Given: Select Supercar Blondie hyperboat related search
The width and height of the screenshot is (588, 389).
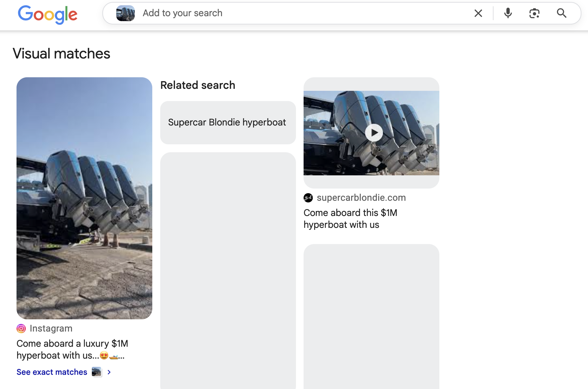Looking at the screenshot, I should [228, 123].
